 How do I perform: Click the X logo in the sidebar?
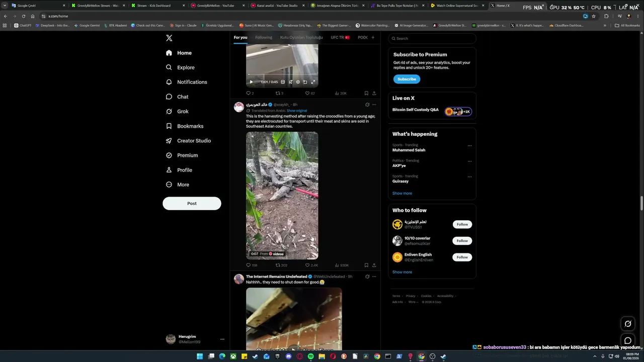[169, 38]
